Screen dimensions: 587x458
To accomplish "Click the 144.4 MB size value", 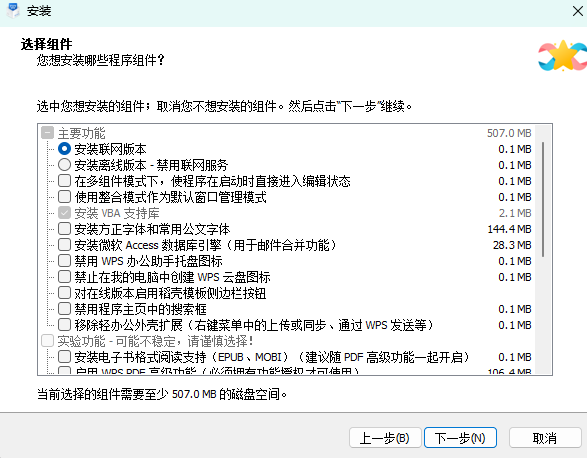I will (509, 229).
